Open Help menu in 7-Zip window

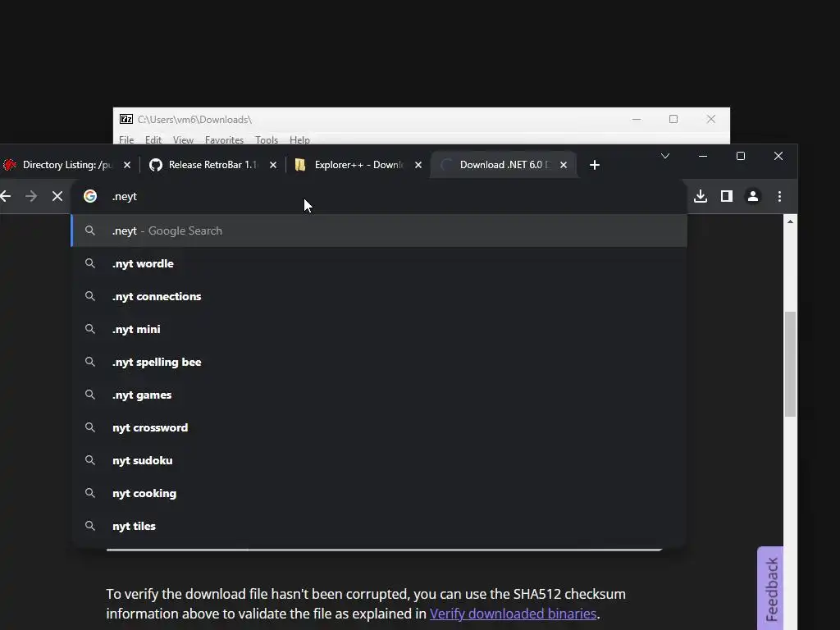point(299,139)
